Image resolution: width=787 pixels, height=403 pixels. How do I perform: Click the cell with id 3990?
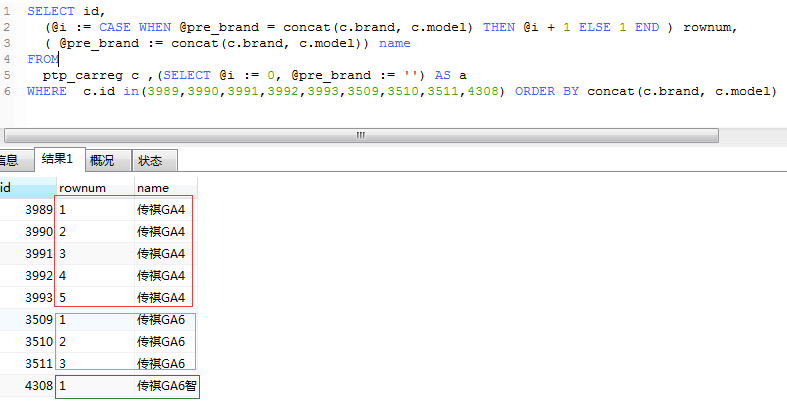coord(28,232)
